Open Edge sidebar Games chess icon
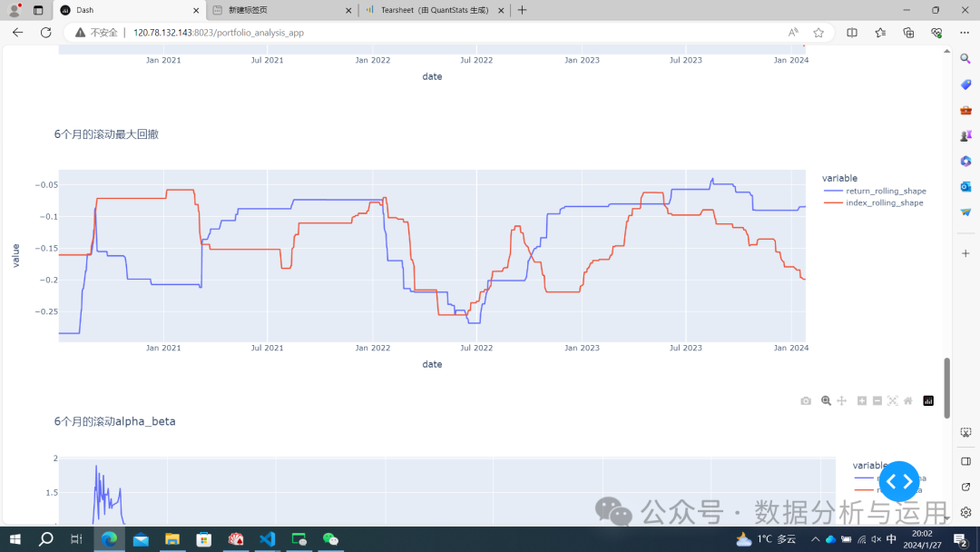980x552 pixels. pos(965,135)
